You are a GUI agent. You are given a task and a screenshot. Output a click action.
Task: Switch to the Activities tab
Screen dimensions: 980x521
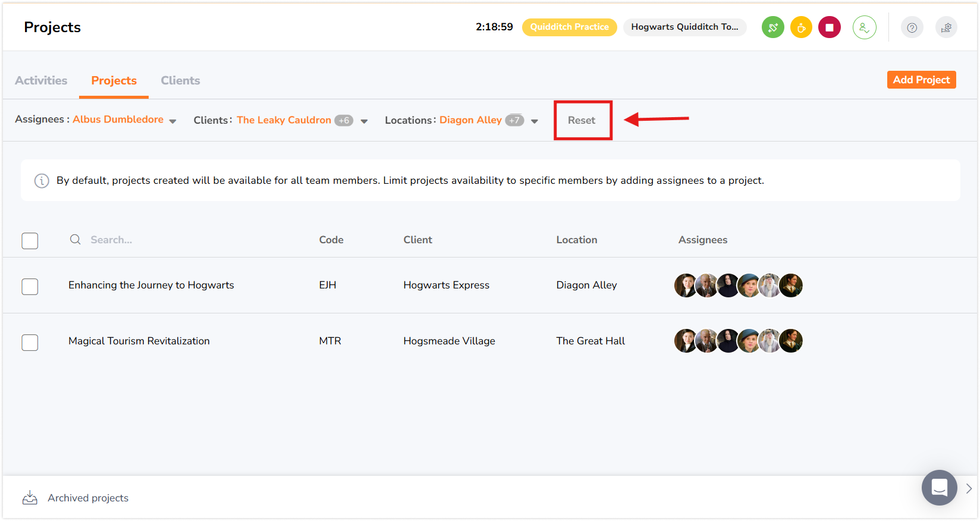pyautogui.click(x=41, y=80)
